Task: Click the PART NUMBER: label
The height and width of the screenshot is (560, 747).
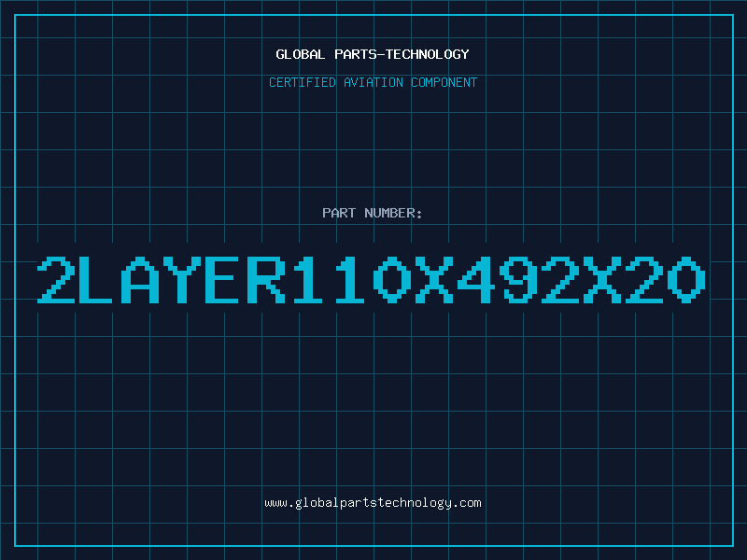Action: (373, 213)
